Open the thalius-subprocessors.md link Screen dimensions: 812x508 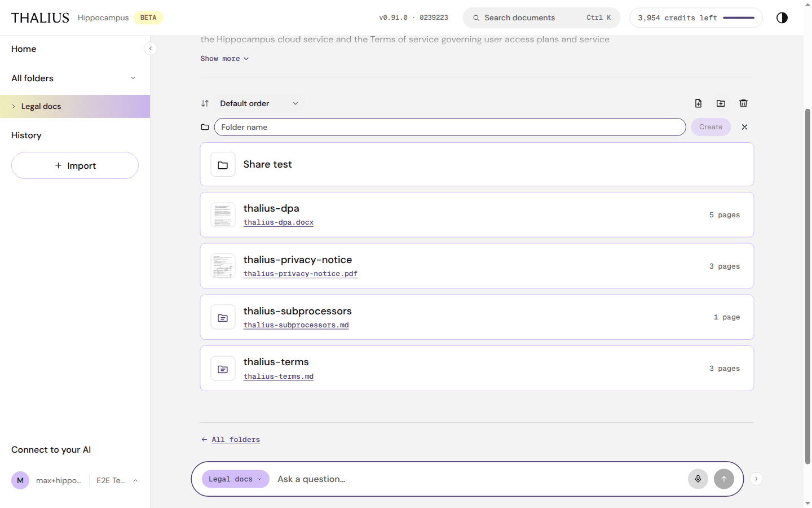coord(296,325)
